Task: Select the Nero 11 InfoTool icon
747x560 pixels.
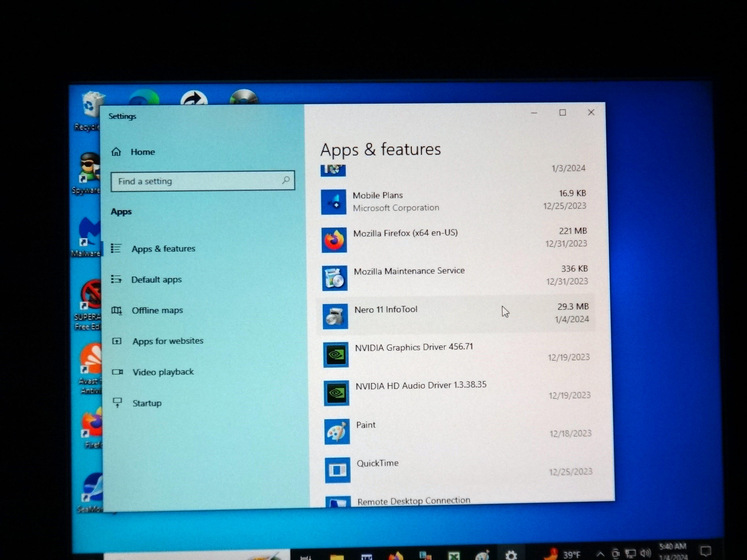Action: (335, 316)
